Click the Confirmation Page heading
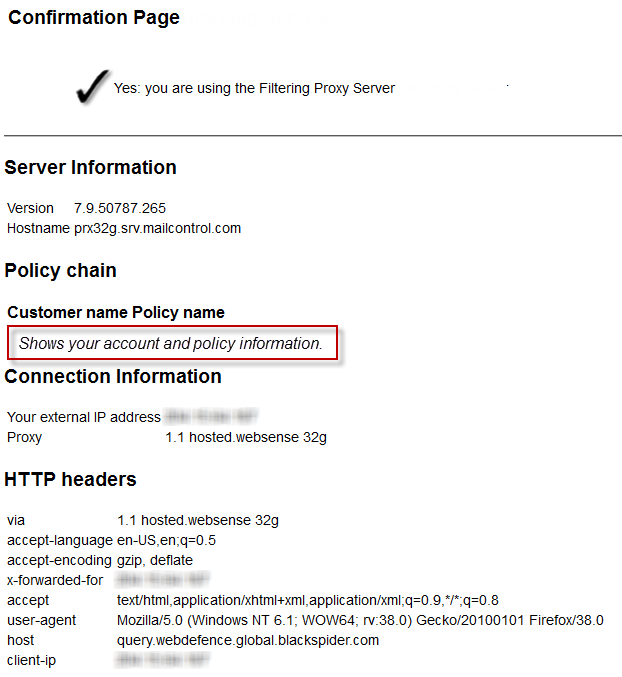This screenshot has width=622, height=677. click(94, 18)
